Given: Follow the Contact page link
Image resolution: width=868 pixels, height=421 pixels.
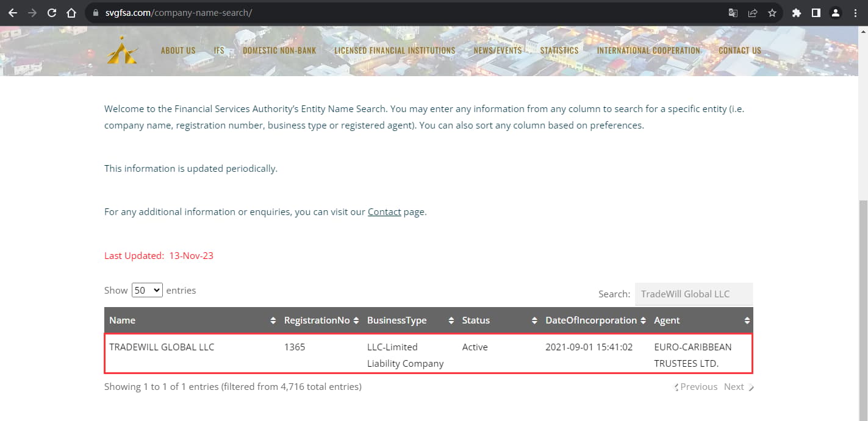Looking at the screenshot, I should pyautogui.click(x=384, y=212).
